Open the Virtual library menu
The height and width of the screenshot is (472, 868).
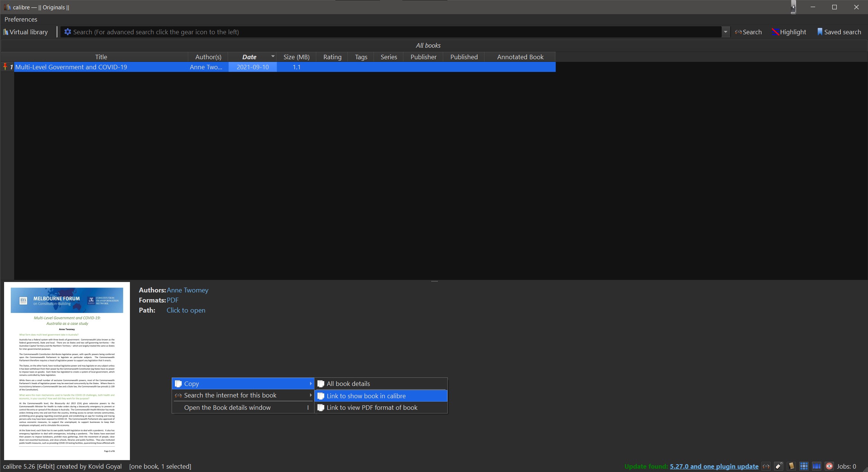pyautogui.click(x=25, y=32)
